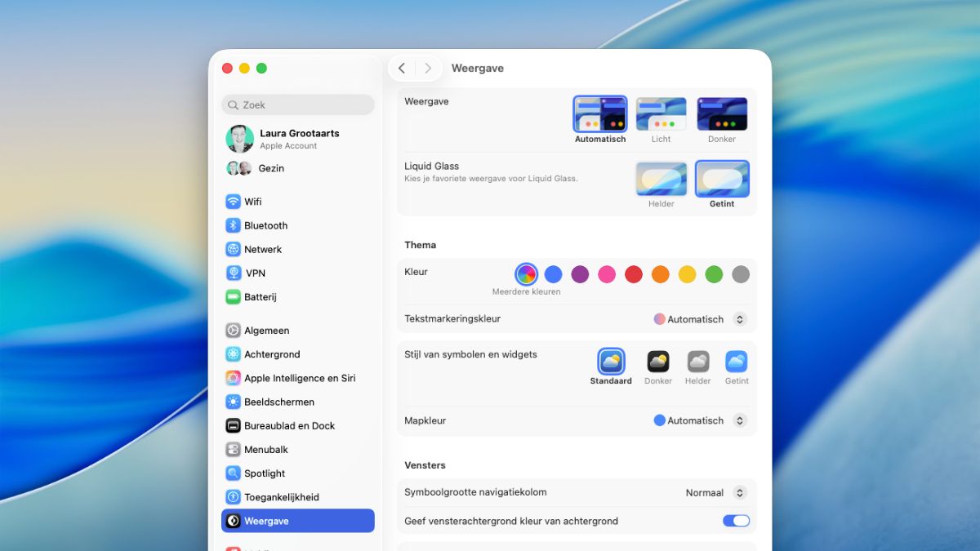
Task: Toggle window background color tinting switch
Action: point(736,521)
